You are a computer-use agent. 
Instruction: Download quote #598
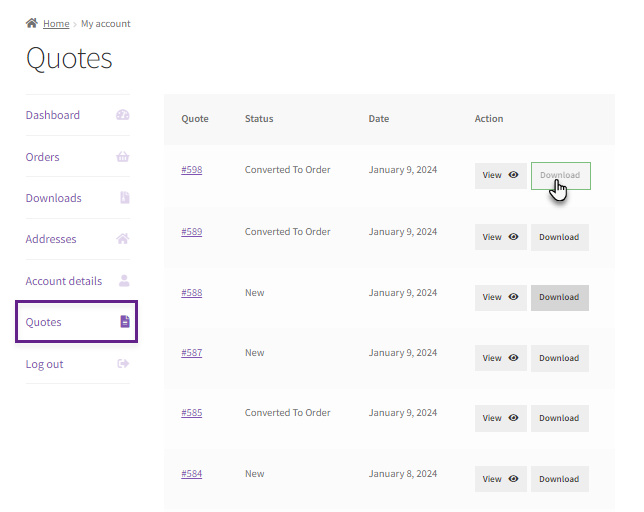click(x=561, y=176)
